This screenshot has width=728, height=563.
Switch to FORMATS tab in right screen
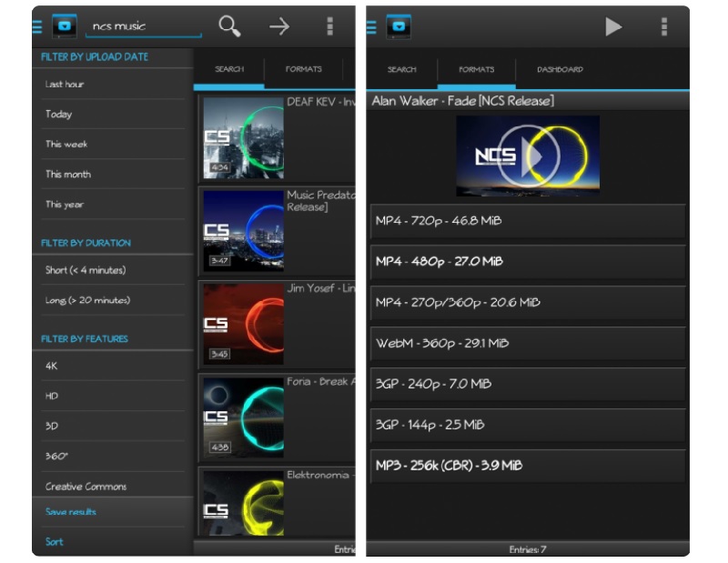tap(476, 70)
